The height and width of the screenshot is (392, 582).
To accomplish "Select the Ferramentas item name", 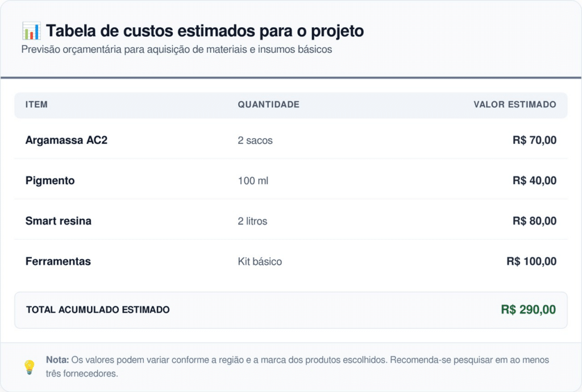I will point(58,261).
